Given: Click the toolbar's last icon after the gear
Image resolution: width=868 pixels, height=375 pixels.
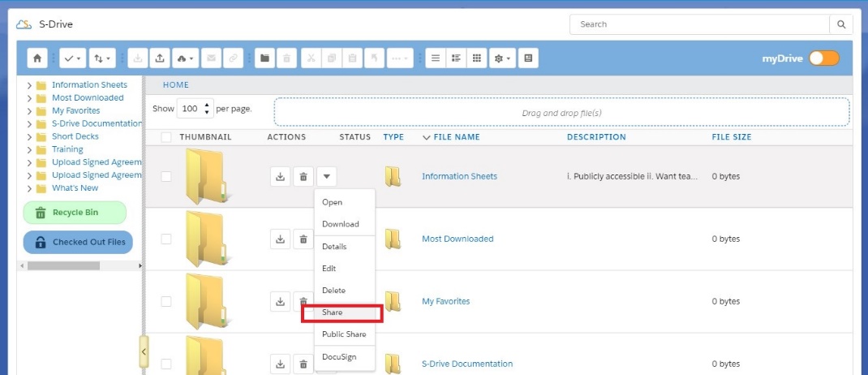Looking at the screenshot, I should 528,58.
